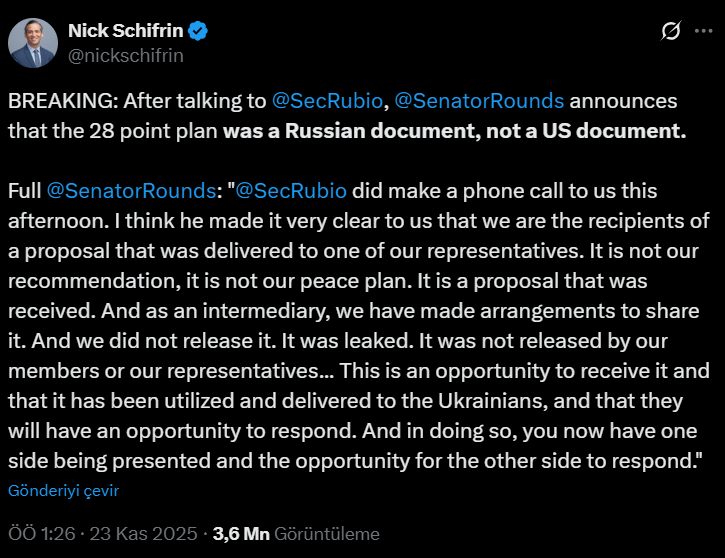Click @SecRubio mention before "did make a phone call"
Image resolution: width=725 pixels, height=558 pixels.
click(290, 190)
